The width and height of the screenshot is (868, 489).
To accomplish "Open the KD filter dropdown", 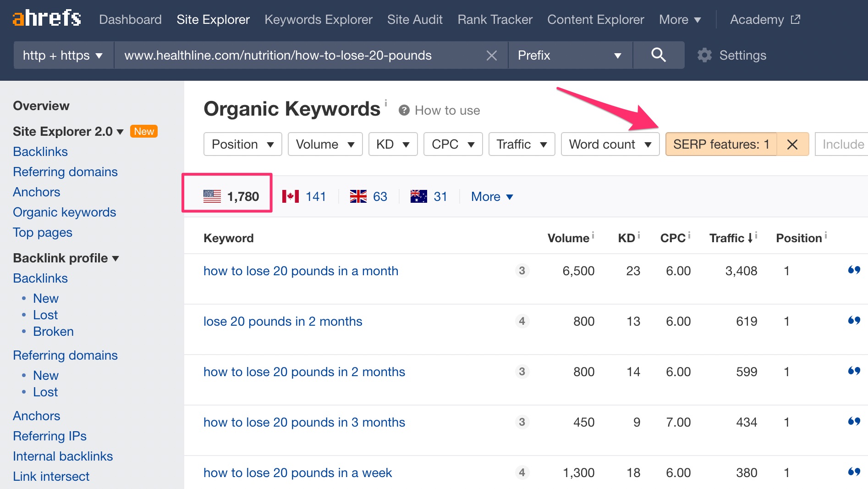I will point(393,144).
